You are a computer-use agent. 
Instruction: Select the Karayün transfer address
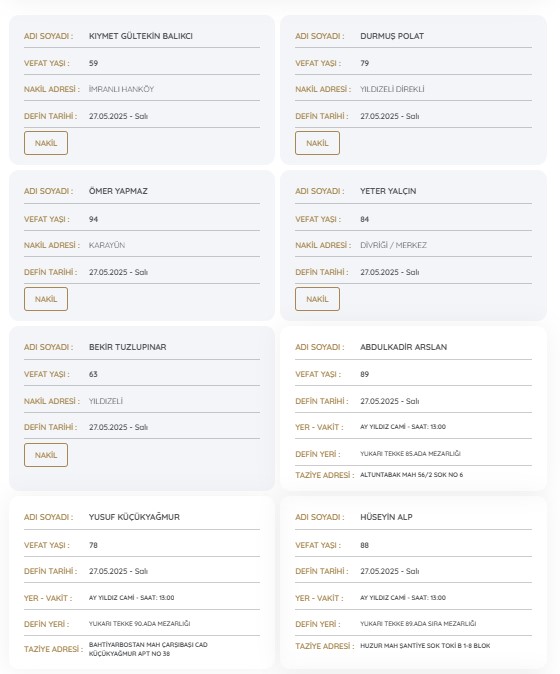tap(107, 245)
